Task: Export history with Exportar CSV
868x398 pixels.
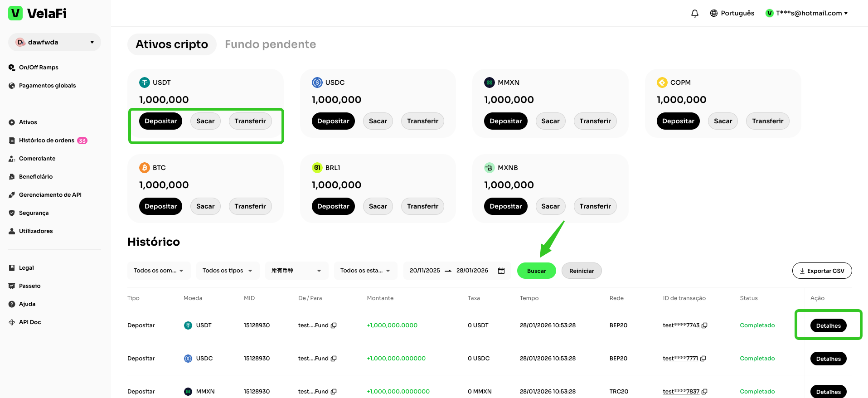Action: (x=821, y=271)
